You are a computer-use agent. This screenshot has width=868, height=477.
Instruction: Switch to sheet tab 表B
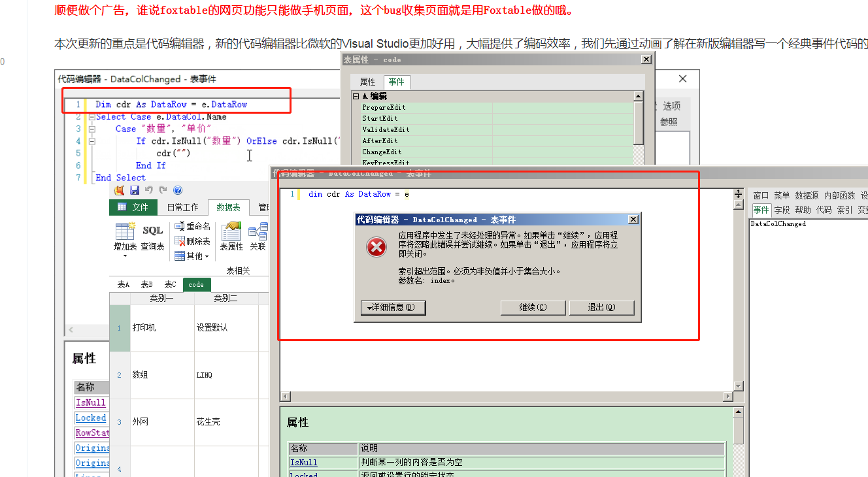click(147, 285)
